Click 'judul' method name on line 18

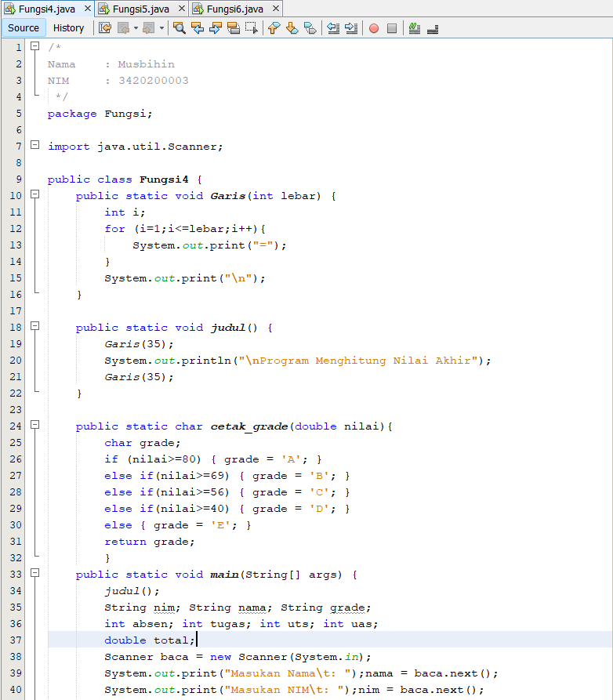point(228,328)
